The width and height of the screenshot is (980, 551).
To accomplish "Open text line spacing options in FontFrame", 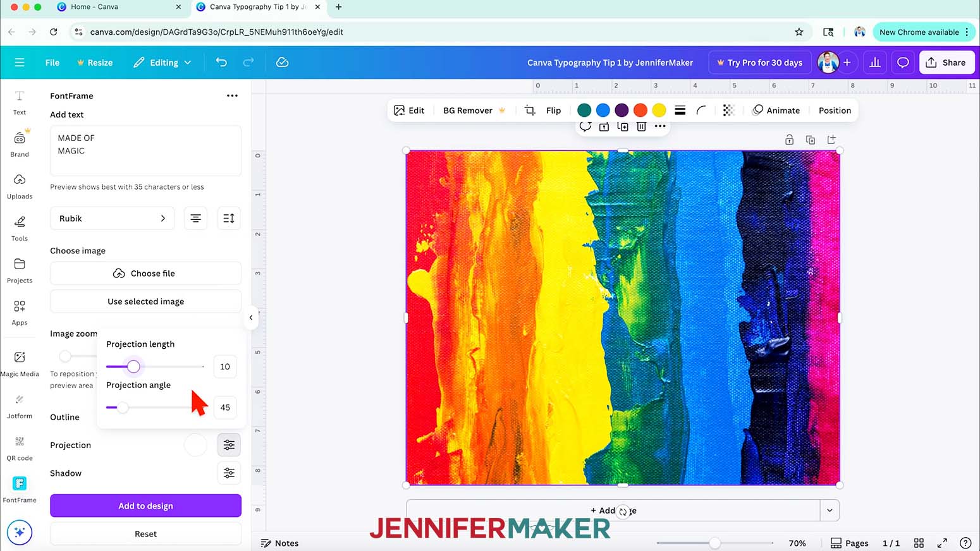I will tap(229, 219).
